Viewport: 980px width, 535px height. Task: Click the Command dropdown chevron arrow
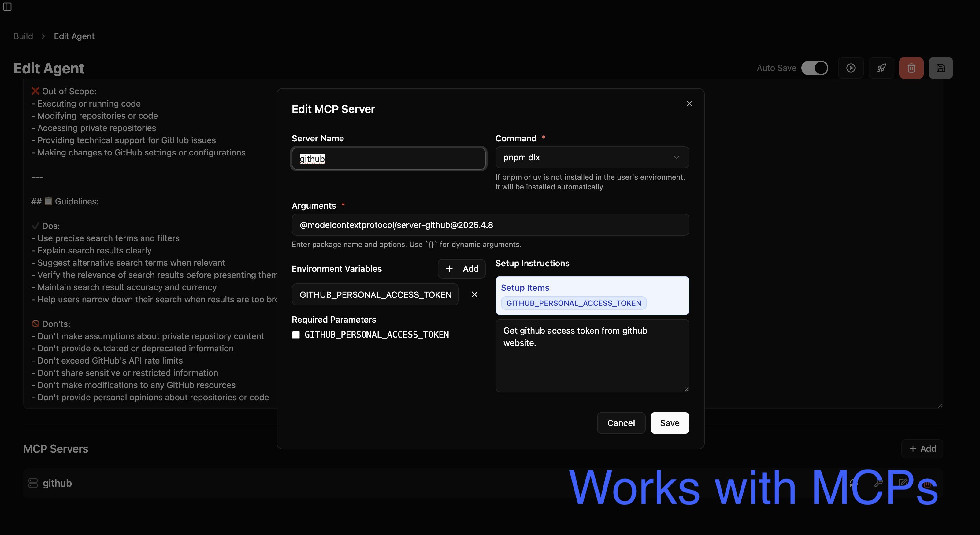click(676, 157)
